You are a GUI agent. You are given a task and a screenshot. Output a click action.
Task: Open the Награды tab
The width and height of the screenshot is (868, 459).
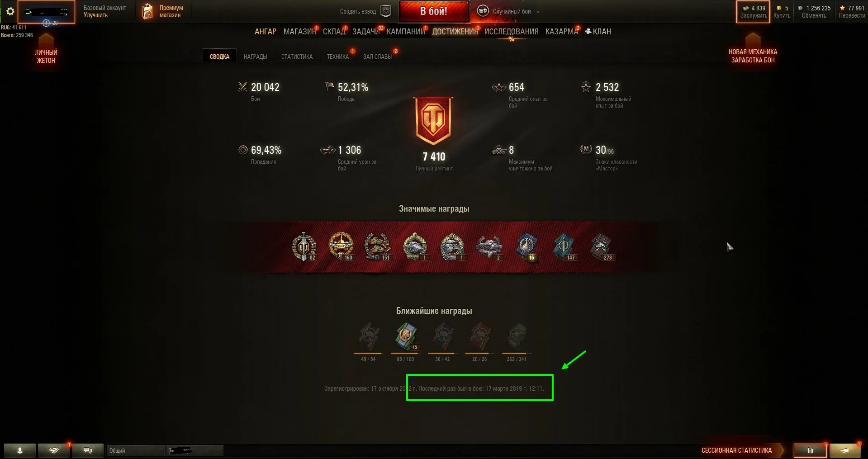255,57
